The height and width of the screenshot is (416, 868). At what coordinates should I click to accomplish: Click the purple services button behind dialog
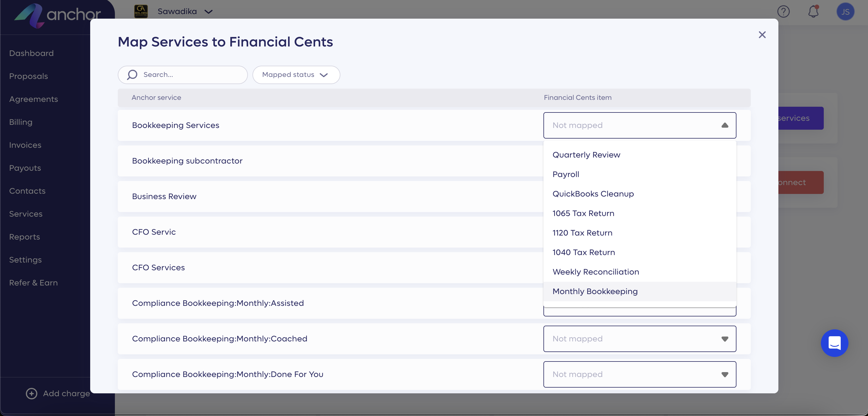pos(801,118)
